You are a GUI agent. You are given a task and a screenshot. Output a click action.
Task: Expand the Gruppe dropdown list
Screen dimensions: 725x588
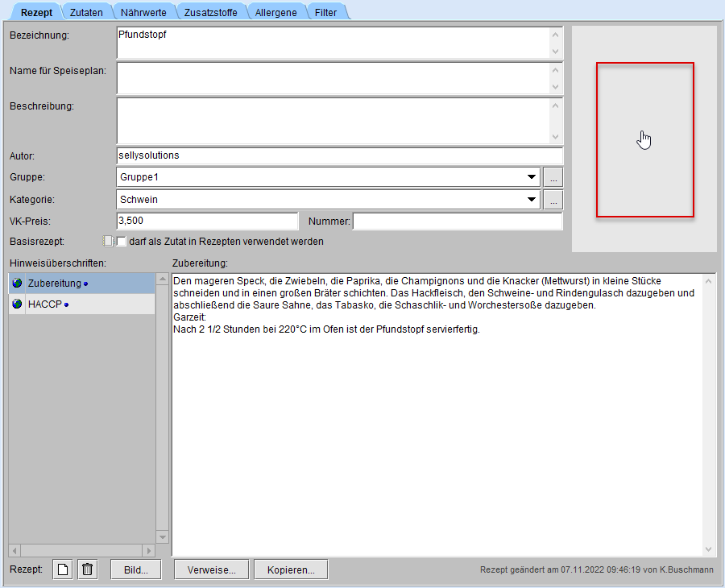[532, 177]
